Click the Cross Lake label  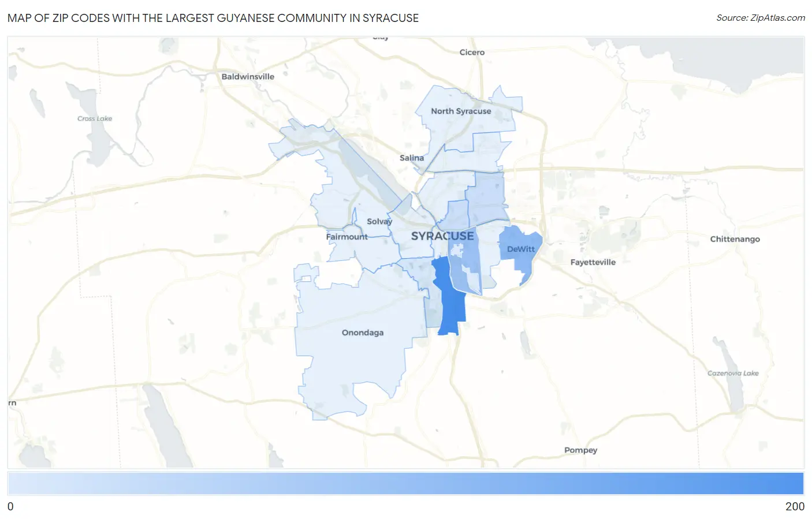(x=95, y=118)
